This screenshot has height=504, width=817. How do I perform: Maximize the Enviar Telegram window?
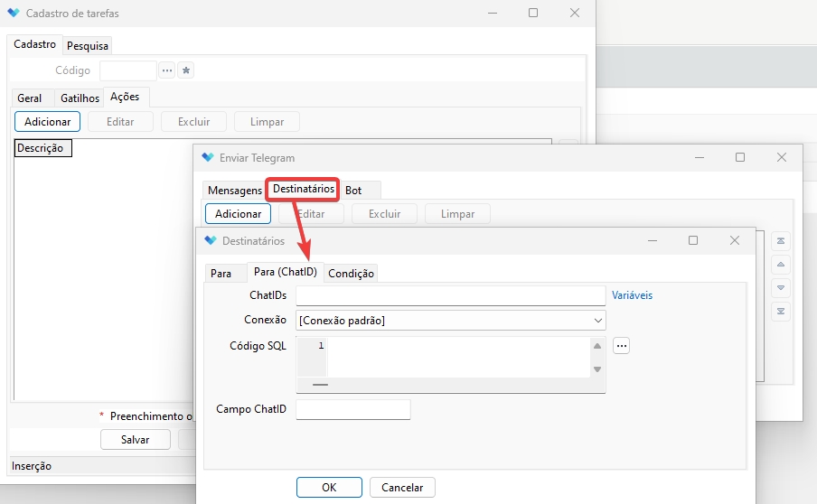coord(740,157)
